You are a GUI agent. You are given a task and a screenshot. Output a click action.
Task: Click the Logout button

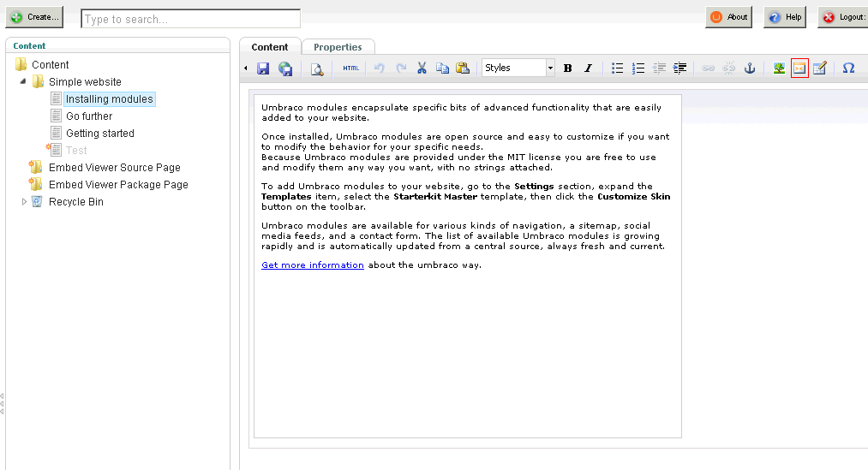coord(844,17)
